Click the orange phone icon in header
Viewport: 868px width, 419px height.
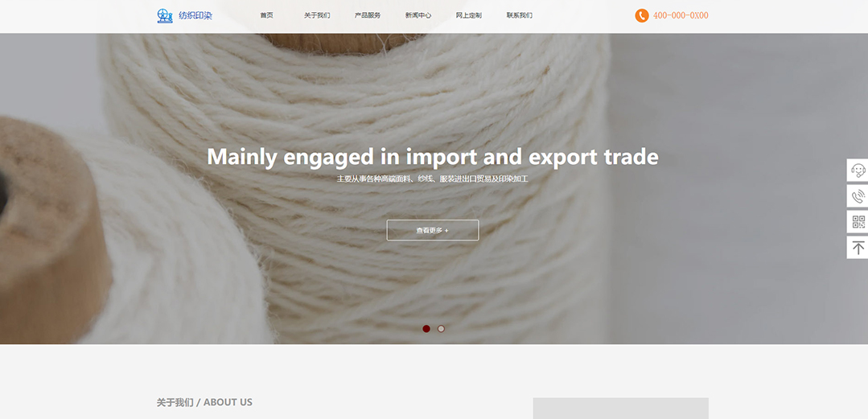(642, 15)
